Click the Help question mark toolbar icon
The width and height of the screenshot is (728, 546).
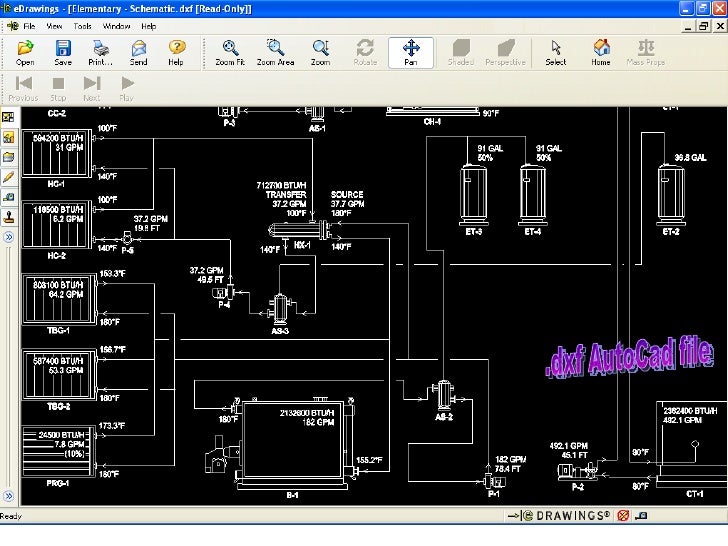[176, 47]
